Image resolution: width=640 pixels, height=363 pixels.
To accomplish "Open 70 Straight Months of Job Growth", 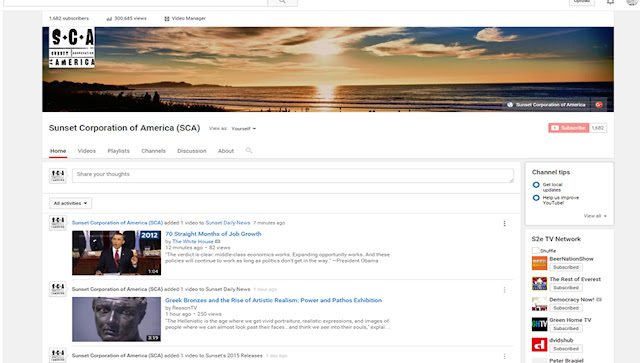I will (x=213, y=234).
